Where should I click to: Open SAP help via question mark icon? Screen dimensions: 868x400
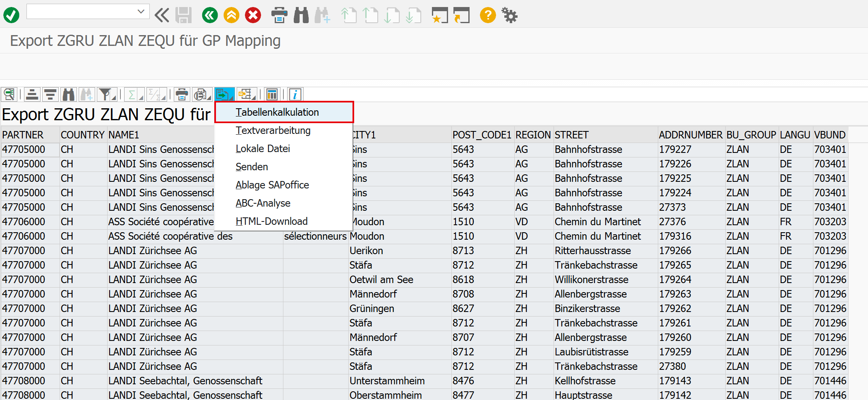(487, 15)
